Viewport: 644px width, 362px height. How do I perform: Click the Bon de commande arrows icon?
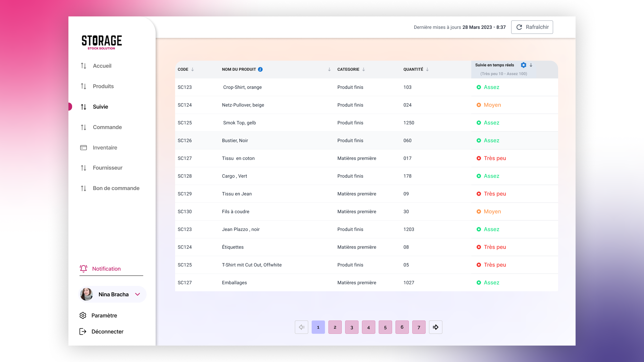(x=84, y=188)
